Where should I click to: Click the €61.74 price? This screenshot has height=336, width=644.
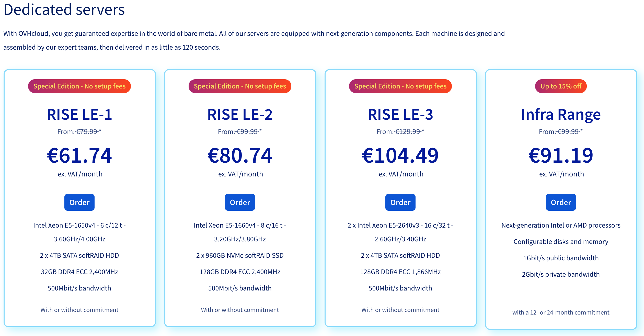point(79,155)
